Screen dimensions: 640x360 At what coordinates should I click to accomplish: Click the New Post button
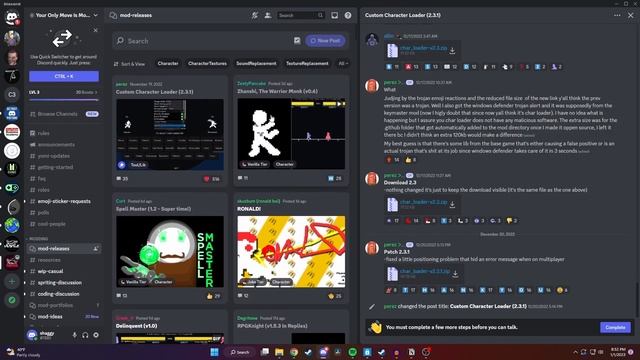325,41
